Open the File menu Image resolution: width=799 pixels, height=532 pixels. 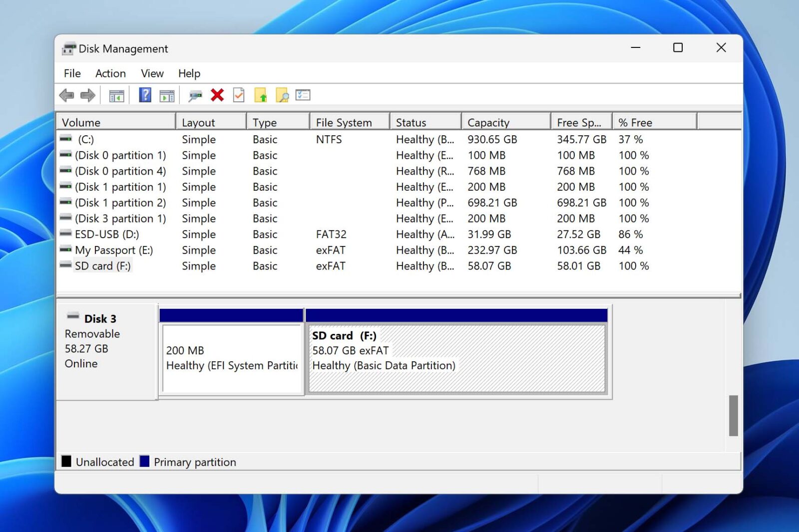(x=72, y=73)
